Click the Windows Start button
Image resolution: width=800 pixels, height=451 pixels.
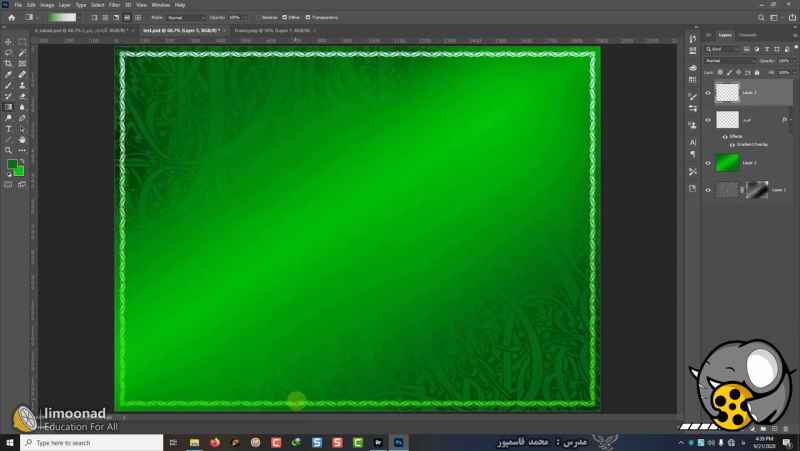(10, 442)
